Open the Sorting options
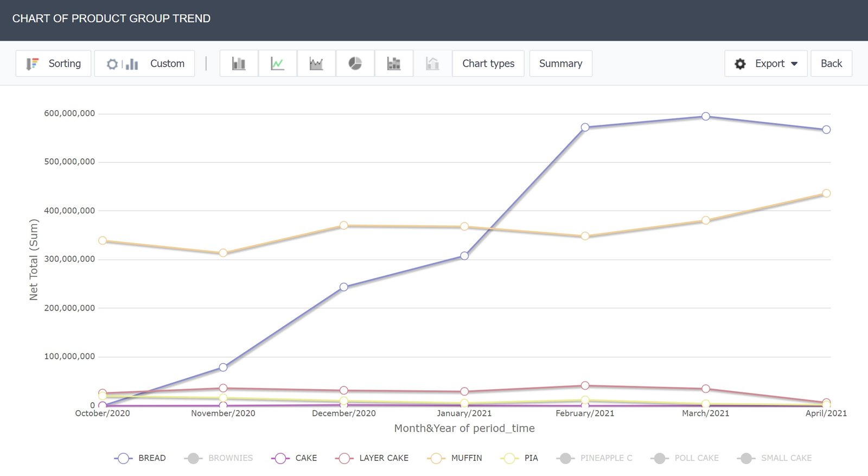Viewport: 868px width, 476px height. (53, 64)
